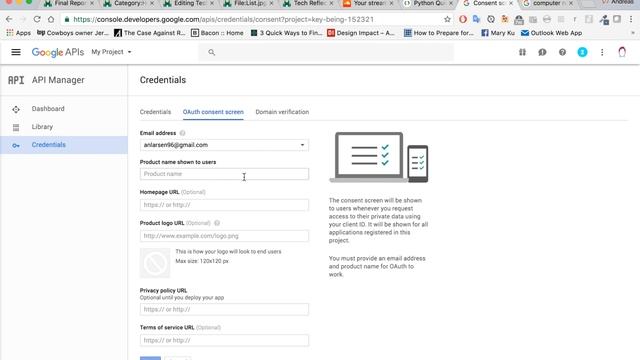Open the Outlook Web App bookmark
The width and height of the screenshot is (640, 360).
(x=551, y=33)
